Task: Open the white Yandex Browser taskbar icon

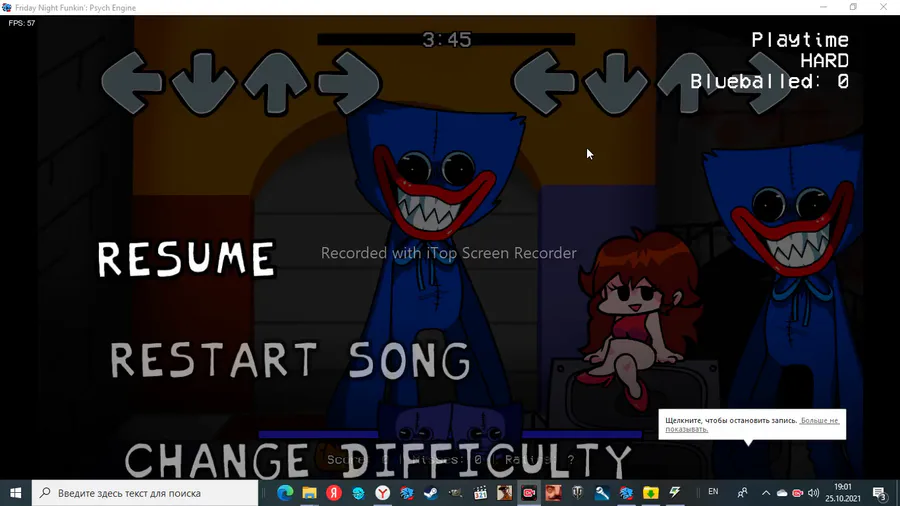Action: click(x=382, y=493)
